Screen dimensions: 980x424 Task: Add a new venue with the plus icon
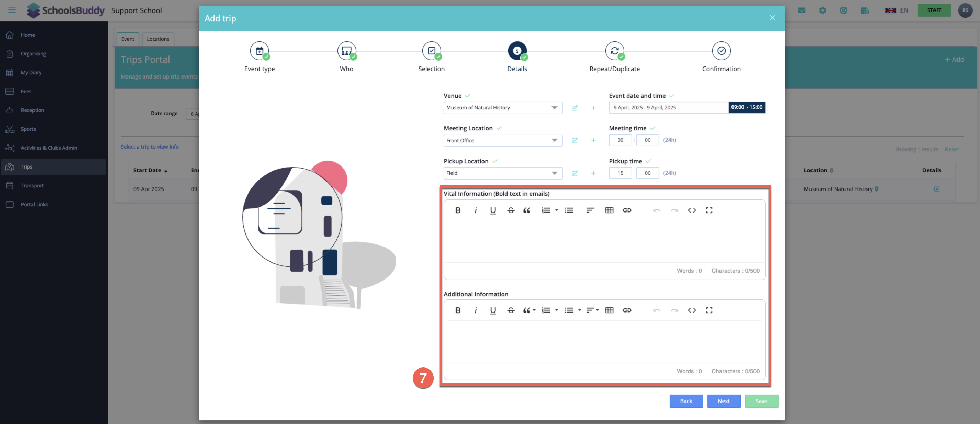tap(593, 108)
